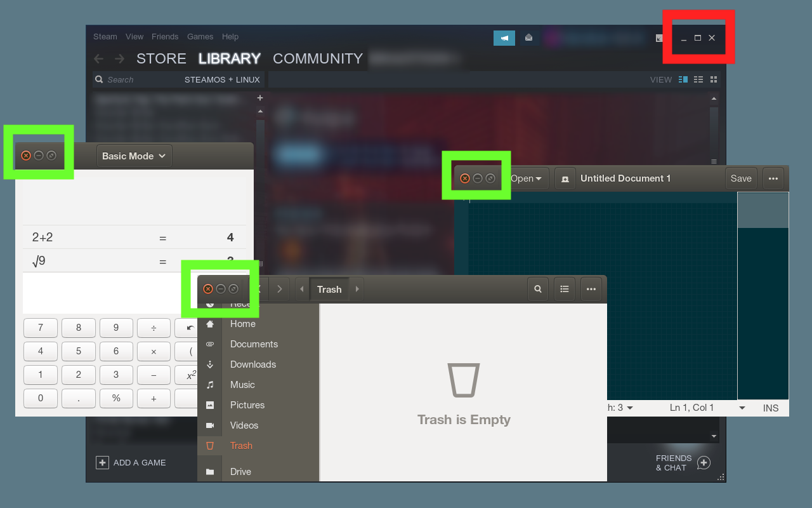Click the 0 button on calculator

(41, 398)
